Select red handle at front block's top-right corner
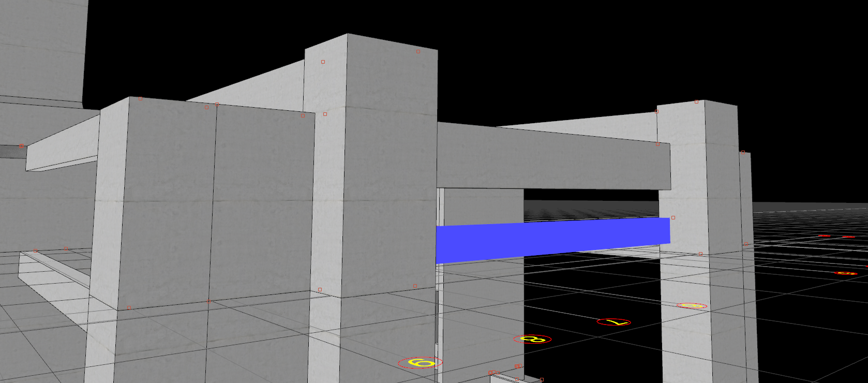The height and width of the screenshot is (383, 868). coord(303,115)
